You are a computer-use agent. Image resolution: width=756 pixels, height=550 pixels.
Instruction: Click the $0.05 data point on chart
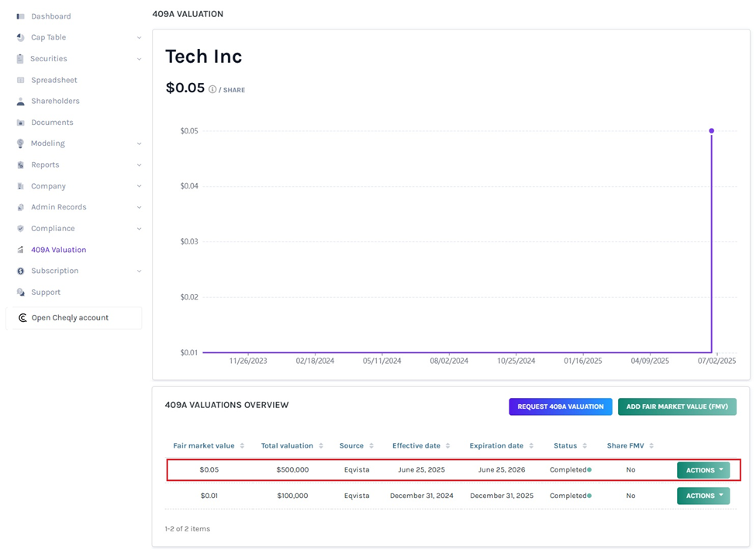coord(711,131)
